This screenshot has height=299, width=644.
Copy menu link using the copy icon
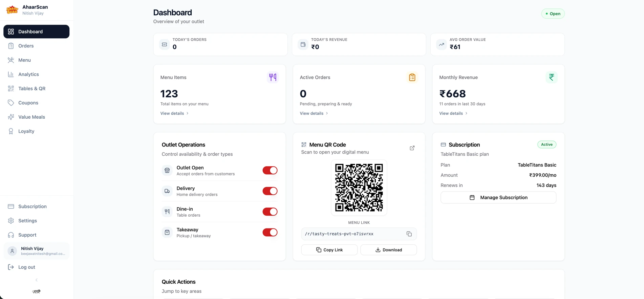[409, 234]
